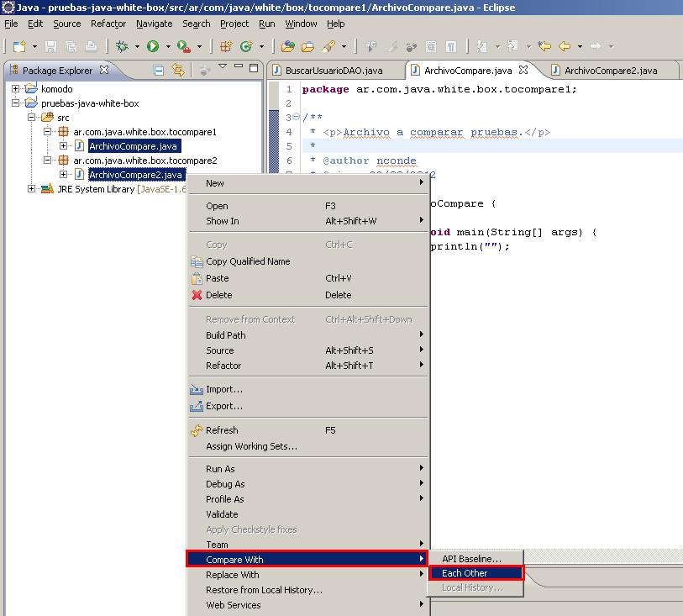Screen dimensions: 683x616
Task: Click the Last Edit Location icon
Action: coord(544,46)
